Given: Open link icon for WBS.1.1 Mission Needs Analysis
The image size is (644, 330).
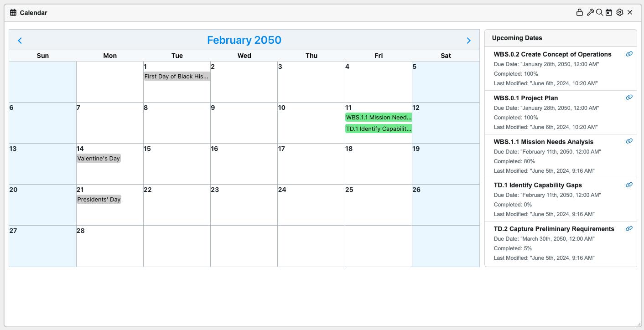Looking at the screenshot, I should pyautogui.click(x=629, y=141).
